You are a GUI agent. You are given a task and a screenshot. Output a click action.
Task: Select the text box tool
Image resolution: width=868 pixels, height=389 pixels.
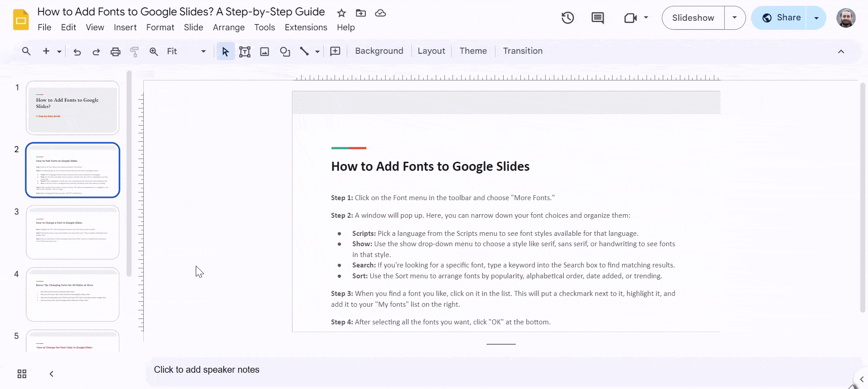coord(245,52)
